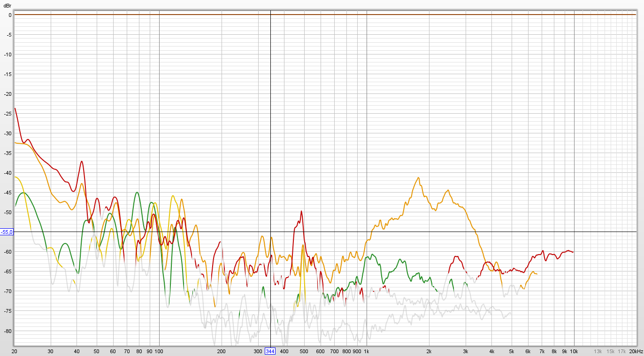Click the 9k frequency axis label
Screen dimensions: 644x356
565,351
